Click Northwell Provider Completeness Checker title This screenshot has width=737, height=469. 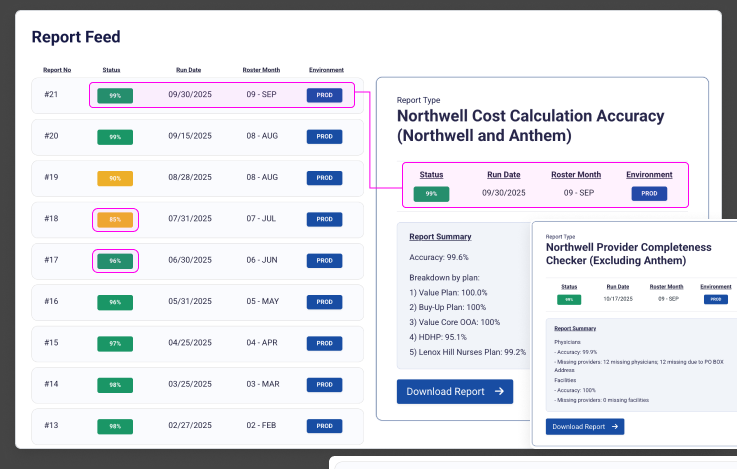[628, 254]
